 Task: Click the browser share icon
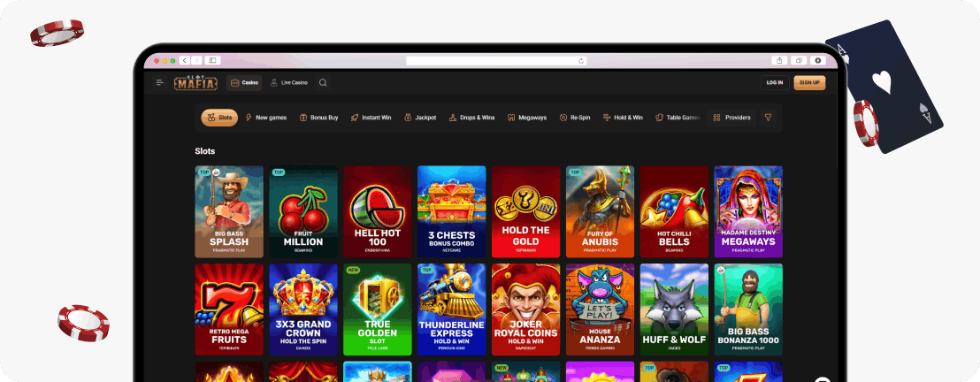click(779, 61)
